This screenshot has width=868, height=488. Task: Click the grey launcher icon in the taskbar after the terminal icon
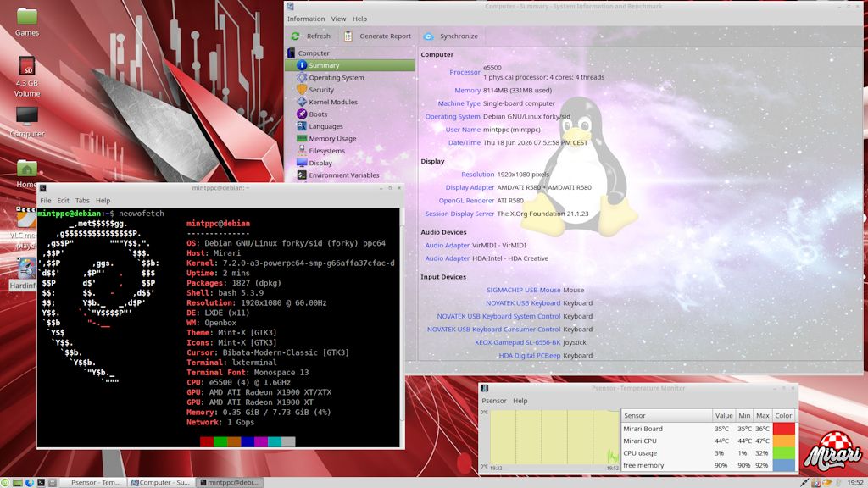(x=53, y=482)
